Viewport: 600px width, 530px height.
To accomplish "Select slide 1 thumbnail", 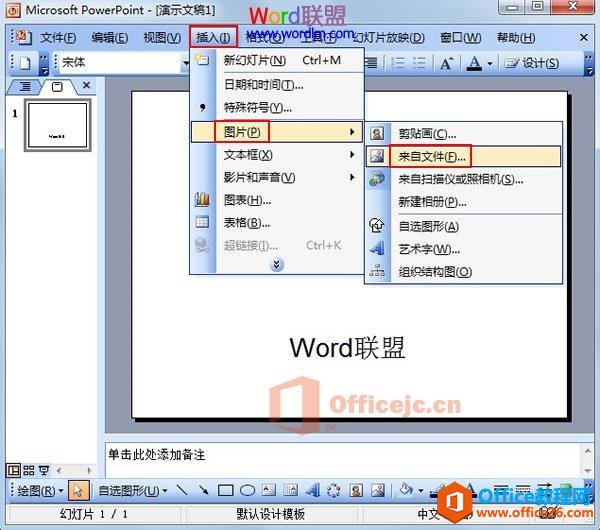I will pos(57,125).
